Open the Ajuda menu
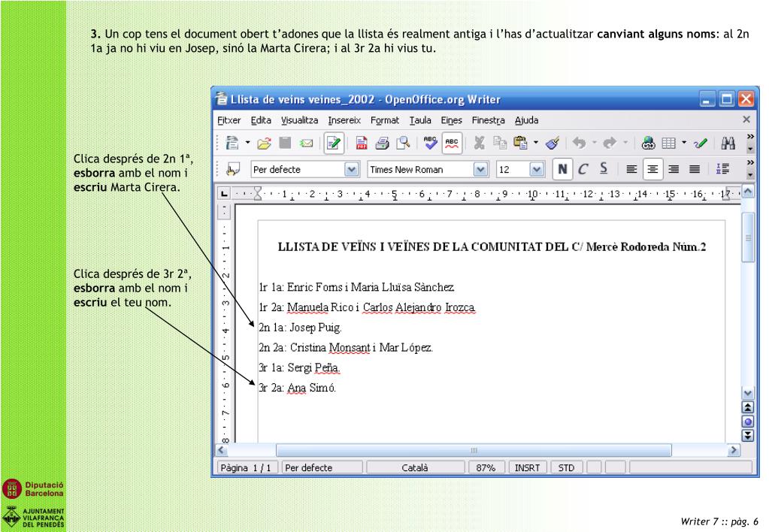Viewport: 769px width, 532px height. pyautogui.click(x=527, y=120)
